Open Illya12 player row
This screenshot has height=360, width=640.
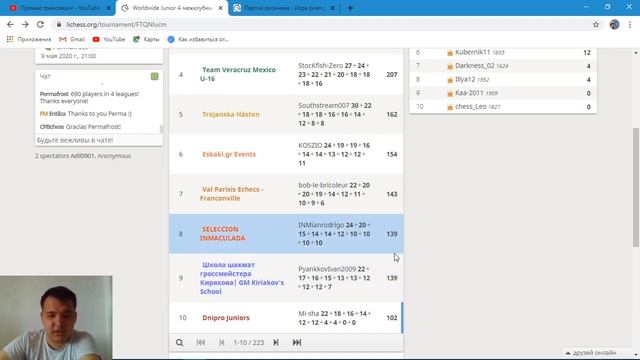503,79
